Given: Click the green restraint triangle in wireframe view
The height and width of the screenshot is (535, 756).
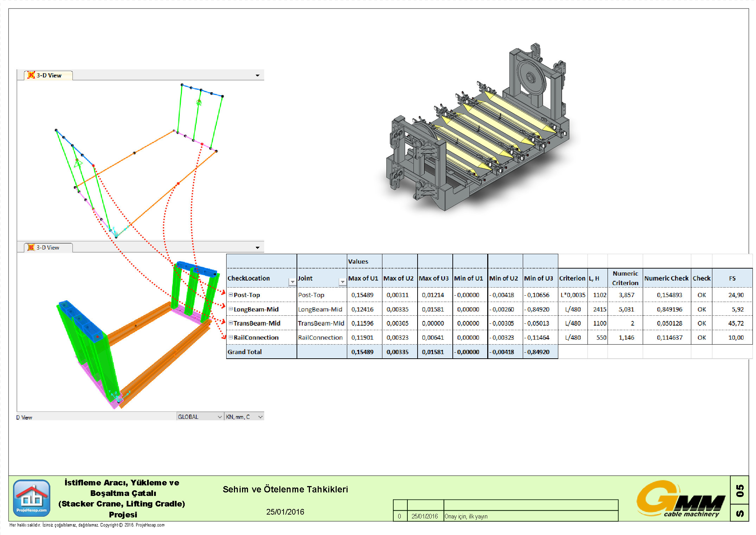Looking at the screenshot, I should [78, 163].
